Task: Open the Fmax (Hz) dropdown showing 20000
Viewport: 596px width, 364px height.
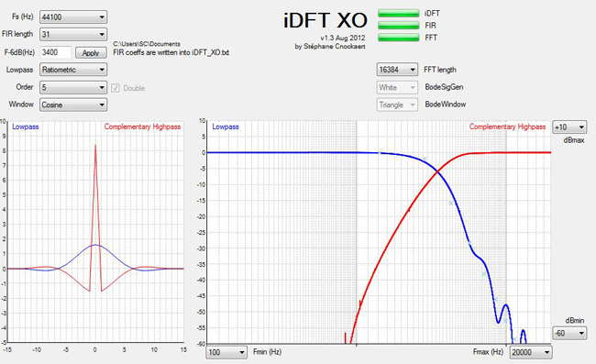Action: click(531, 352)
